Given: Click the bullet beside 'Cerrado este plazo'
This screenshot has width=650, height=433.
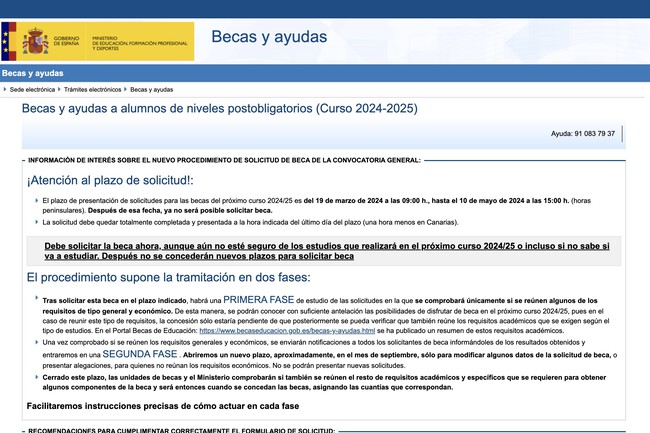Looking at the screenshot, I should point(37,376).
